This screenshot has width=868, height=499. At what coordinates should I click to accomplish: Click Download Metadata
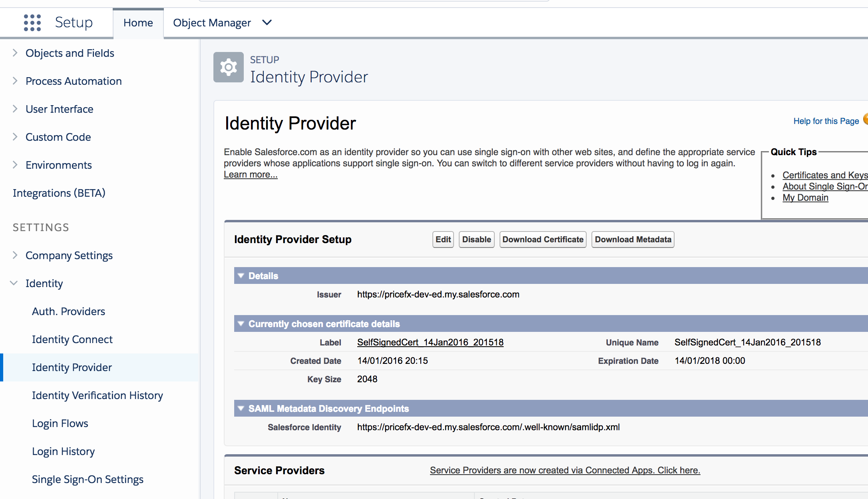tap(633, 239)
